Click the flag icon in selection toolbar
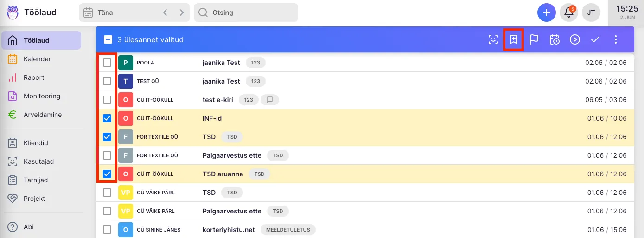644x238 pixels. [x=534, y=40]
